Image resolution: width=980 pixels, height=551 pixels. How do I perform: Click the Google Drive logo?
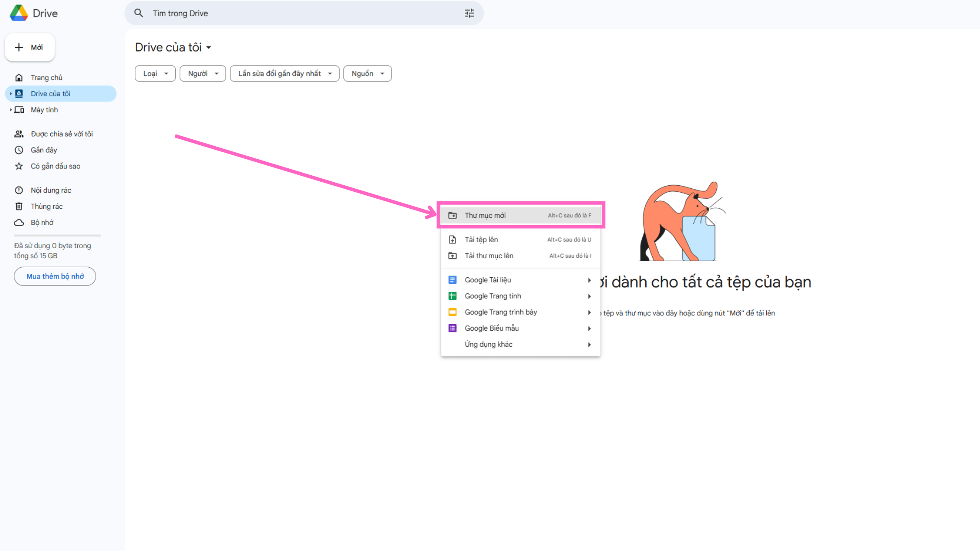pos(19,13)
